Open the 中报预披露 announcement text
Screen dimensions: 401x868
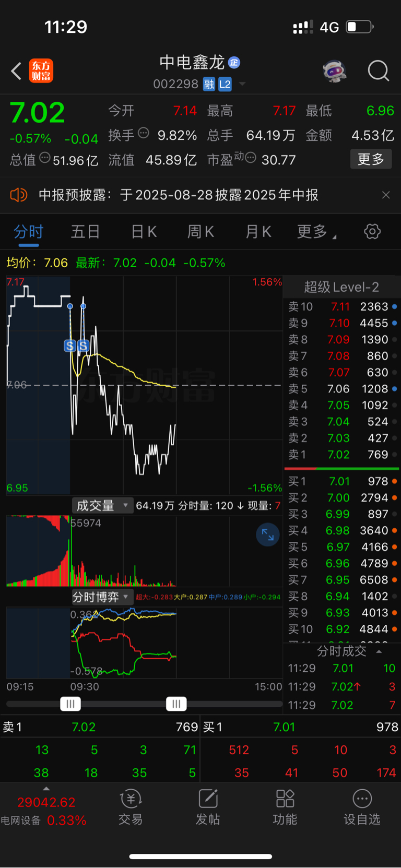(x=179, y=195)
